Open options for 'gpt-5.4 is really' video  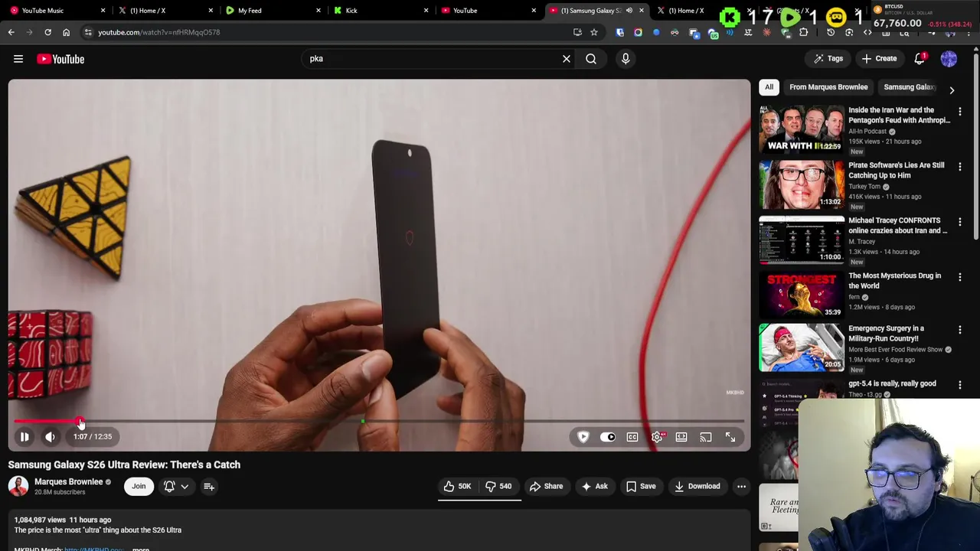click(960, 385)
